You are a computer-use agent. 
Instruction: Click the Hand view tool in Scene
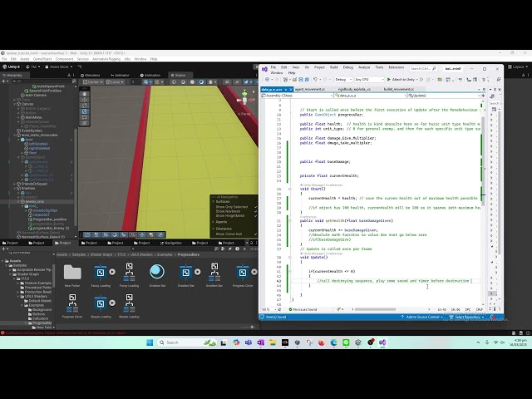click(x=84, y=95)
